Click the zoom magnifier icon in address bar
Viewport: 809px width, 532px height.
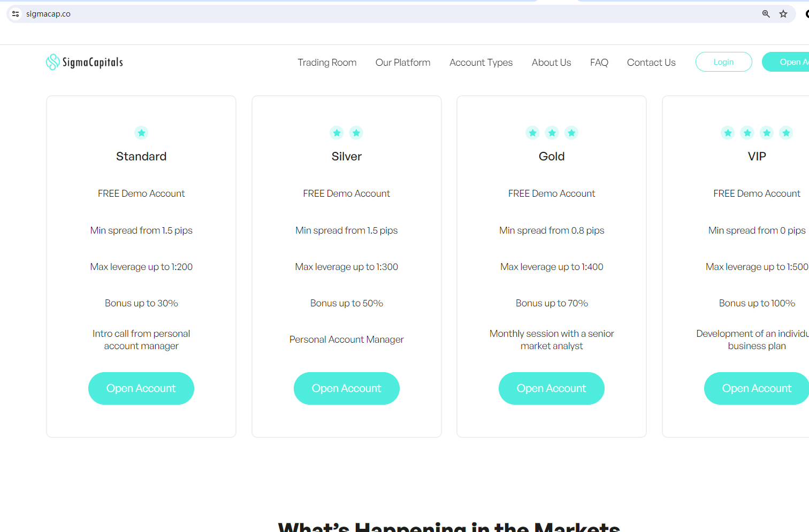(x=766, y=14)
